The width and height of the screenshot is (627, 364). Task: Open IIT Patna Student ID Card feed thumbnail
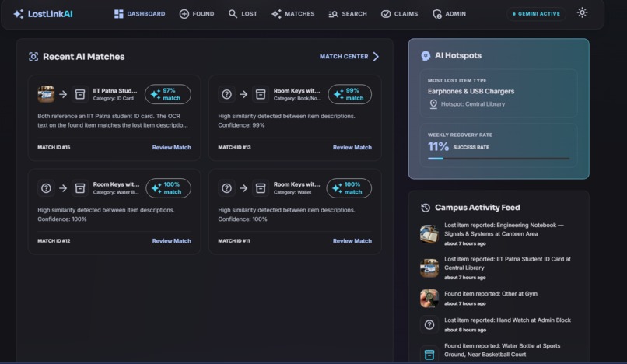[429, 268]
